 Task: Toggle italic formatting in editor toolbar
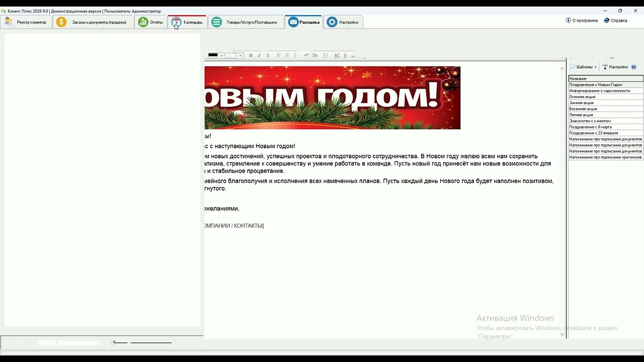coord(259,55)
